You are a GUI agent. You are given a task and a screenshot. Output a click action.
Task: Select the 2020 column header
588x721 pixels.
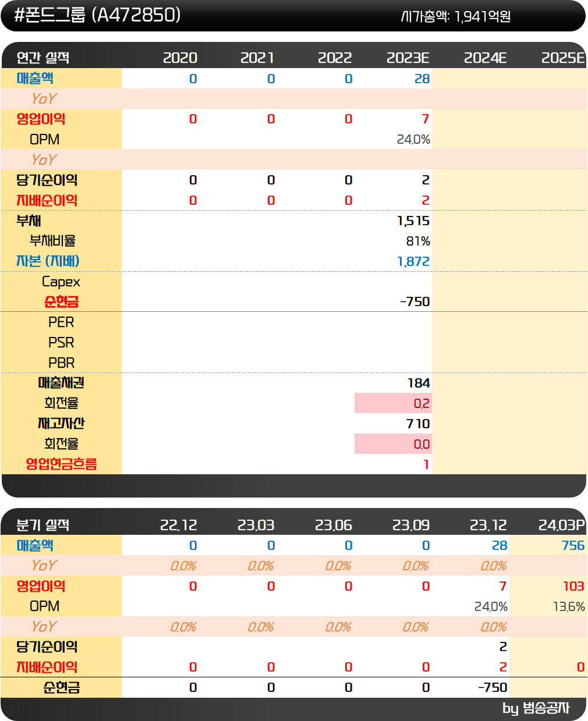(x=180, y=58)
